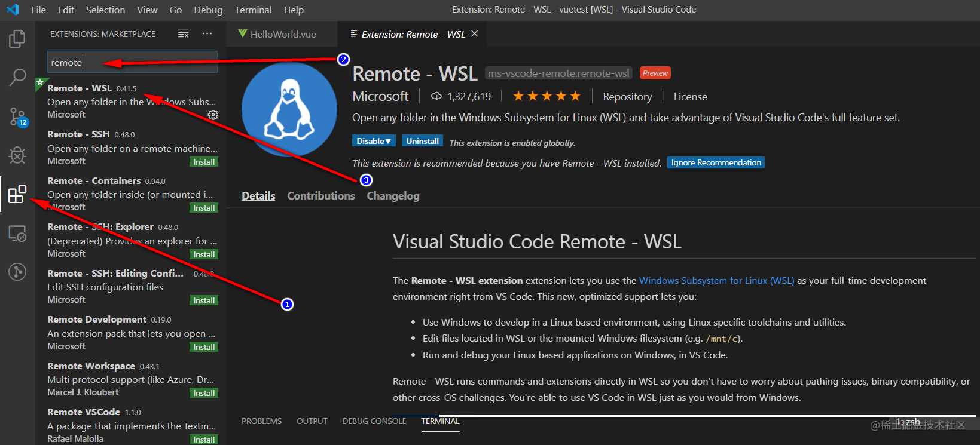The image size is (980, 445).
Task: Open the PROBLEMS panel tab
Action: click(x=261, y=421)
